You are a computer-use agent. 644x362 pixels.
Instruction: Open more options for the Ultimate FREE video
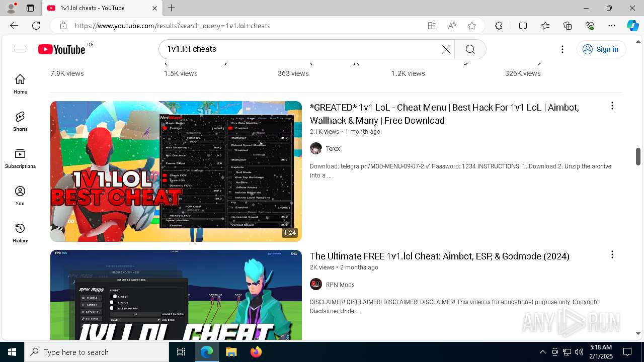point(612,254)
